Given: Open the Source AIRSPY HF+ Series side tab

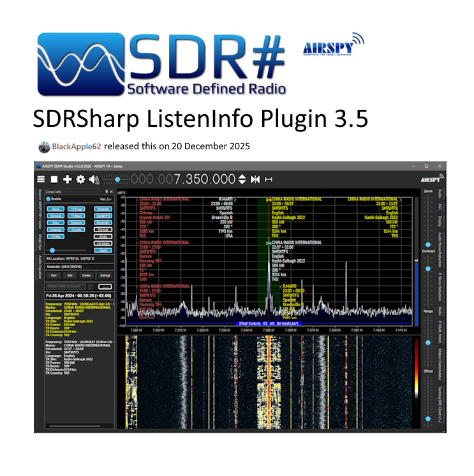Looking at the screenshot, I should (x=40, y=209).
